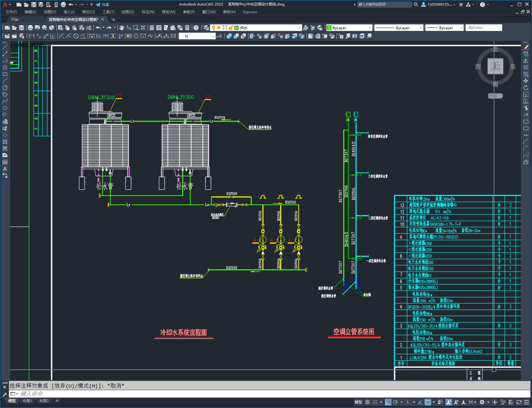
Task: Switch to the 布局1 layout tab
Action: [x=27, y=401]
